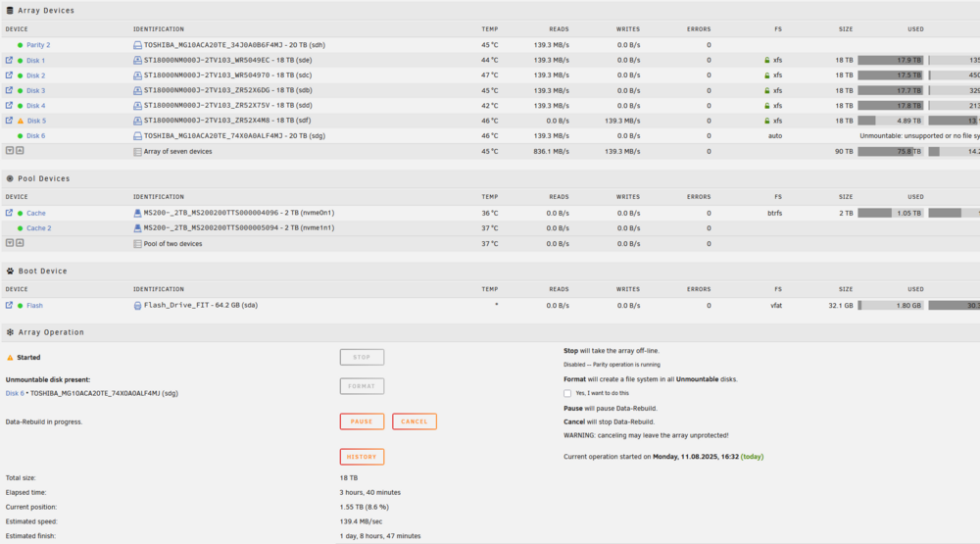Click 'Unmountable: unsupported or no file system' text

919,135
